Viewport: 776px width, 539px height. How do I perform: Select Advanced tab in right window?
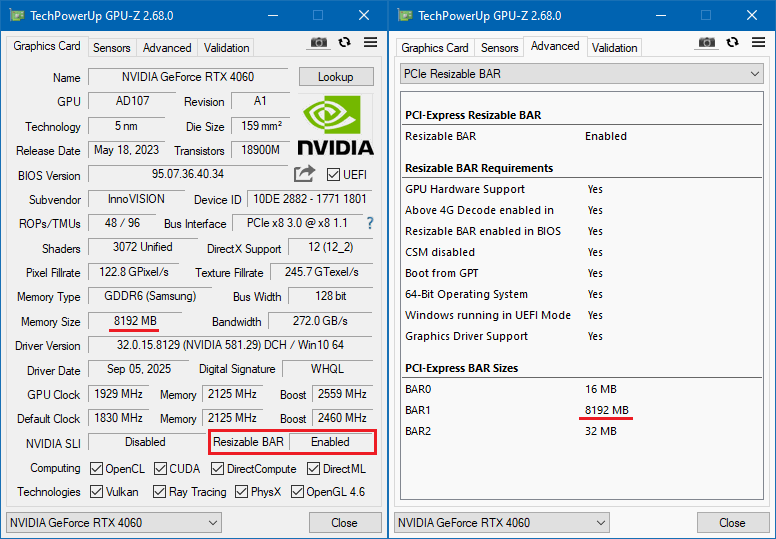555,46
